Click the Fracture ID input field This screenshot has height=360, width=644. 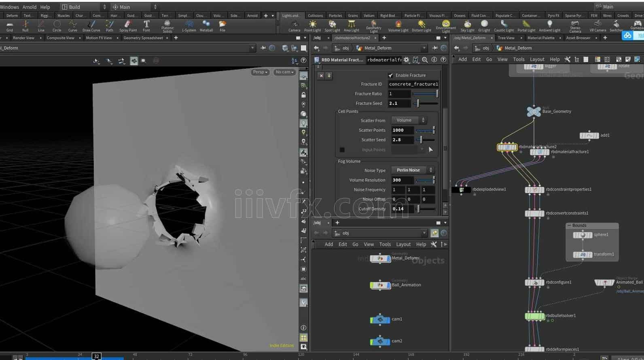413,84
